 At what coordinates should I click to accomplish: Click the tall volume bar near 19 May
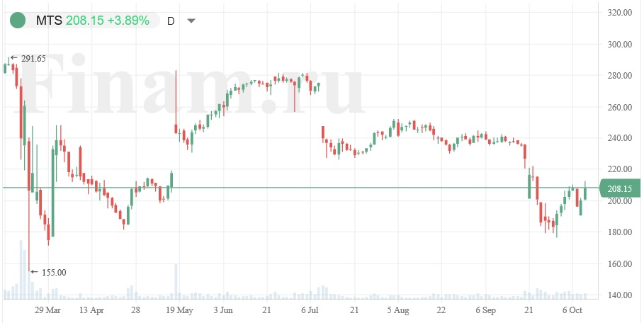[176, 280]
